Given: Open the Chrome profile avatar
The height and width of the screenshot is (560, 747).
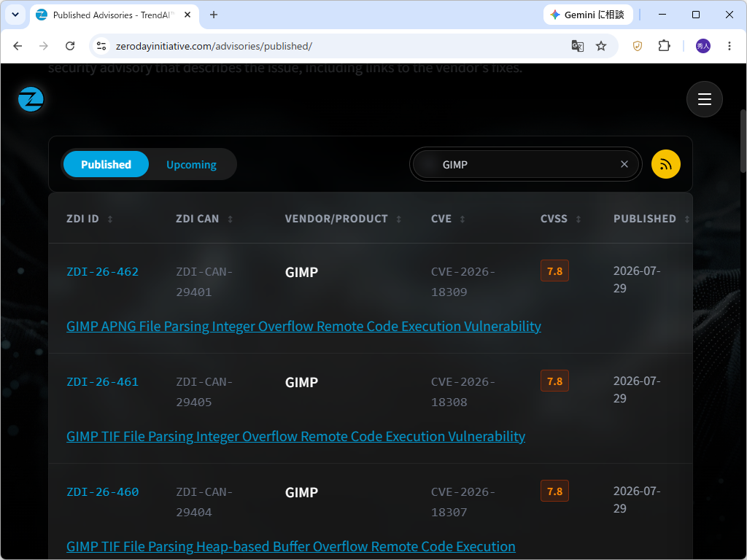Looking at the screenshot, I should click(x=703, y=46).
